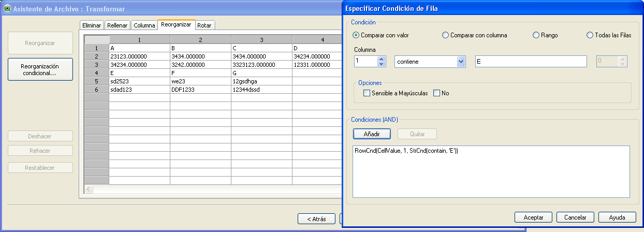
Task: Cancel the row condition dialog
Action: tap(575, 217)
